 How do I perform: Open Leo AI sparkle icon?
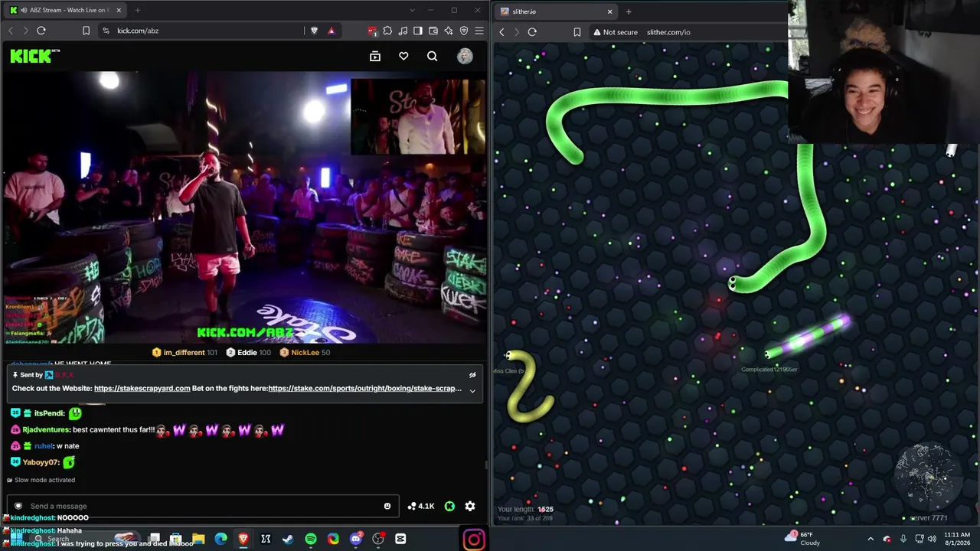449,31
